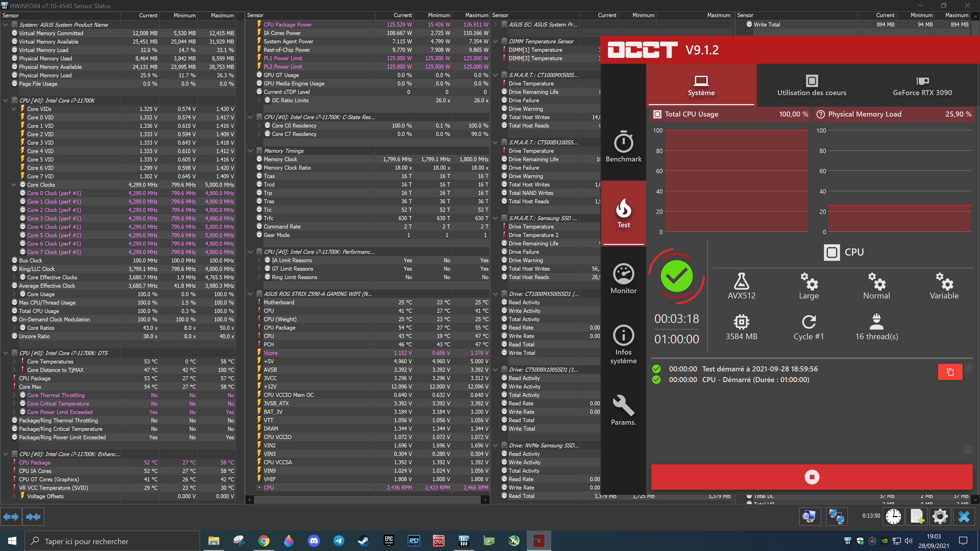980x551 pixels.
Task: Collapse the Memory Timings sensor group
Action: coord(250,151)
